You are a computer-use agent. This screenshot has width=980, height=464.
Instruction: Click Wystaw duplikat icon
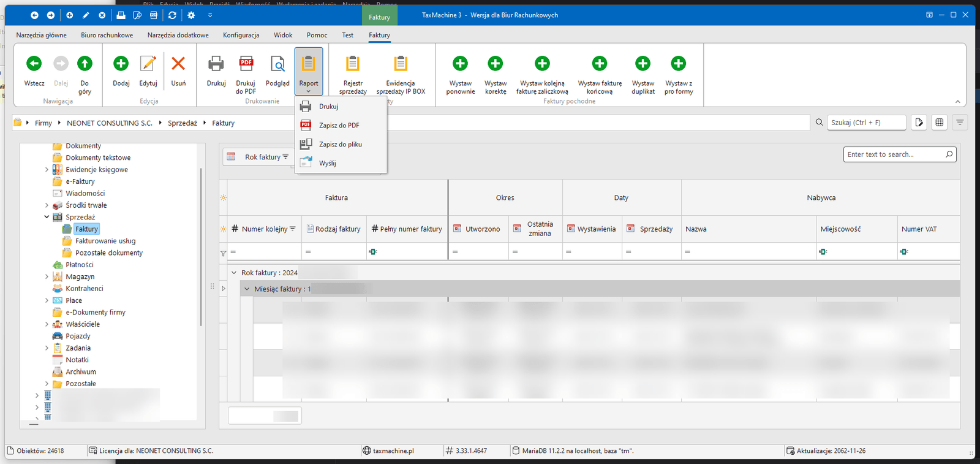point(643,64)
